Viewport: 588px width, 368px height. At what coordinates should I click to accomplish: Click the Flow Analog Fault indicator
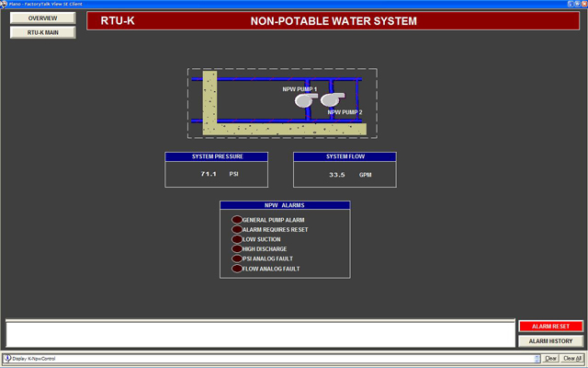236,269
